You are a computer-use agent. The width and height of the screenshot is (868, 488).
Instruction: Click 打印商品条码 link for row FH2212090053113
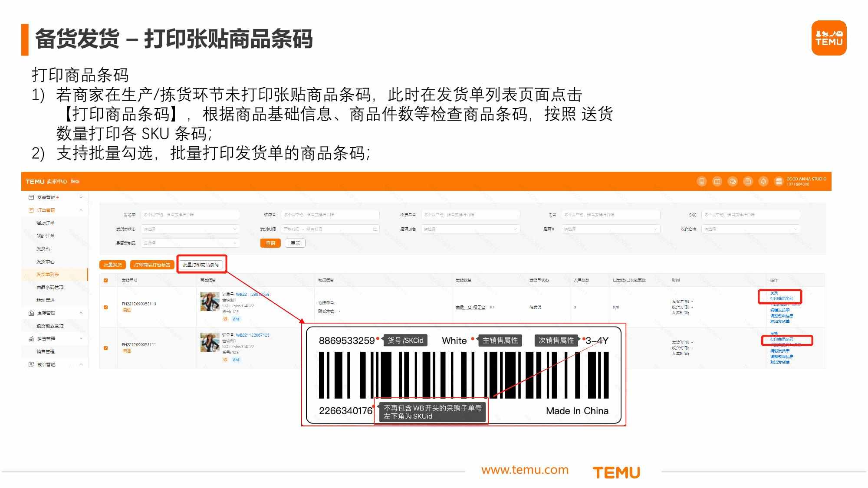click(782, 298)
